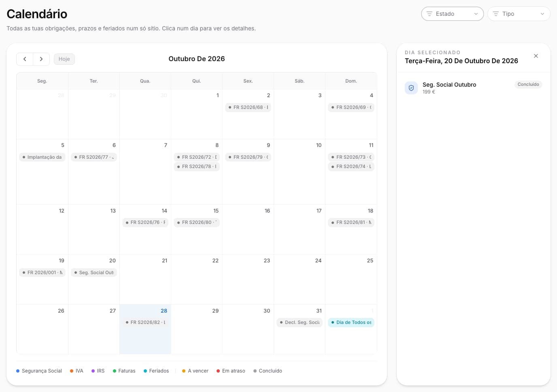Viewport: 557px width, 392px height.
Task: Select day 1 in the calendar
Action: 197,114
